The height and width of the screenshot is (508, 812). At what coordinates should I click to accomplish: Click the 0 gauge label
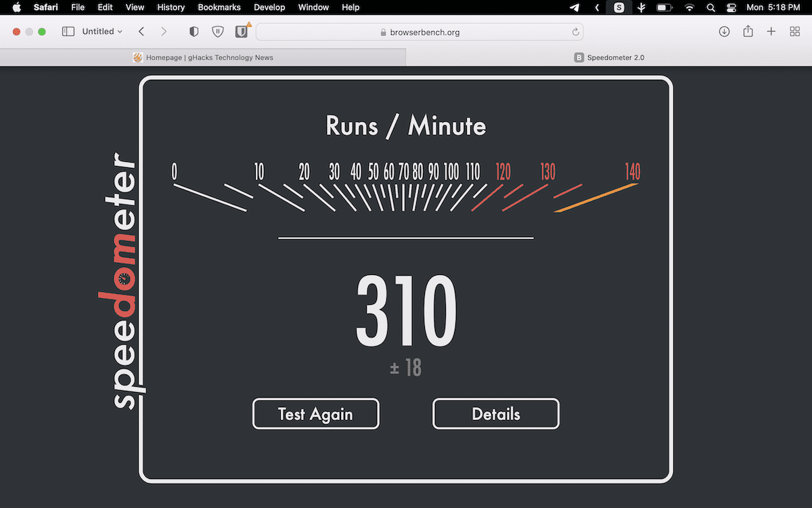tap(175, 172)
